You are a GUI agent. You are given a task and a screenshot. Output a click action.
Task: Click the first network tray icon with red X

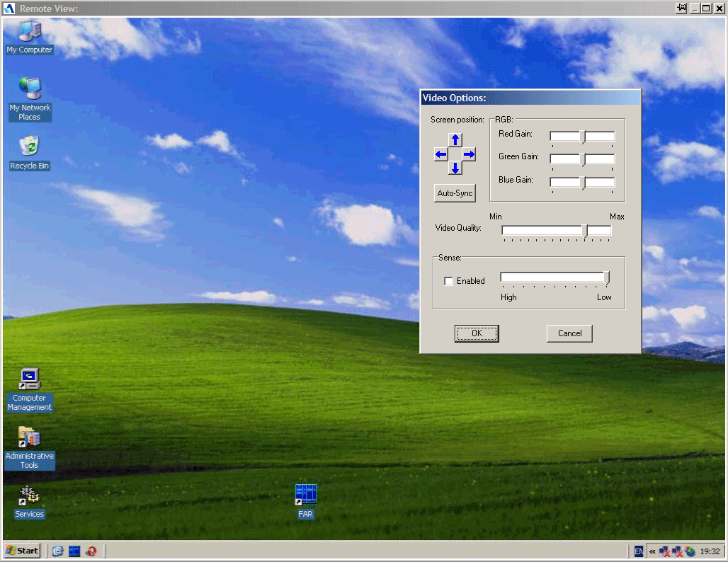tap(664, 551)
